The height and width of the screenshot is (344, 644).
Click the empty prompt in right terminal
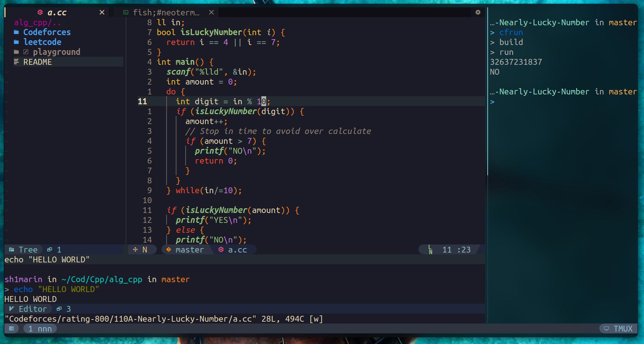tap(492, 101)
